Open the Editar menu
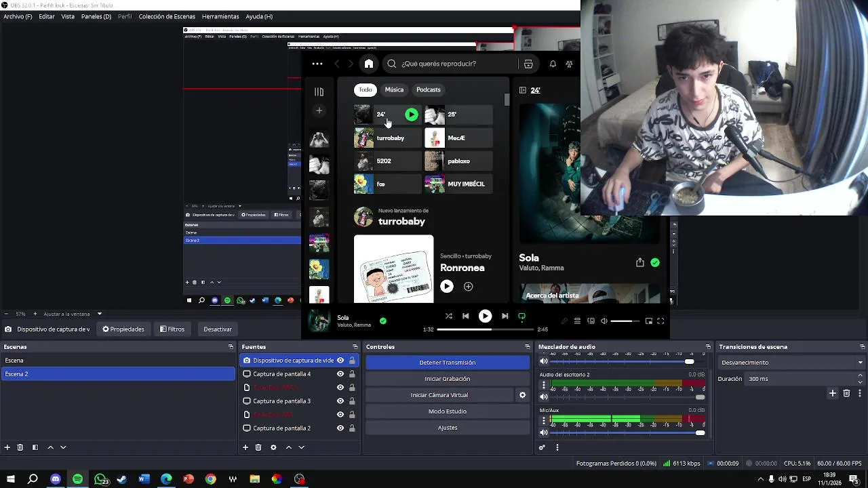Image resolution: width=868 pixels, height=488 pixels. click(47, 16)
